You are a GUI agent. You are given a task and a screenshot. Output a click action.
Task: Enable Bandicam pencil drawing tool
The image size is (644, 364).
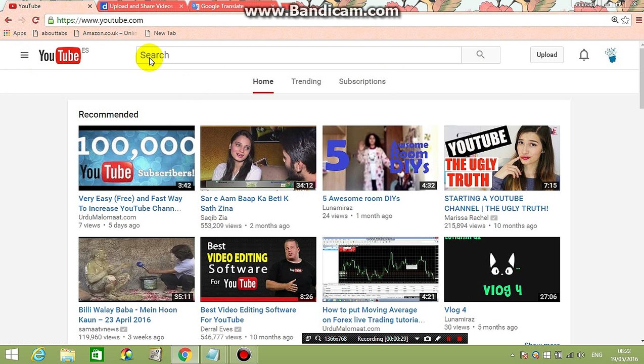coord(438,339)
